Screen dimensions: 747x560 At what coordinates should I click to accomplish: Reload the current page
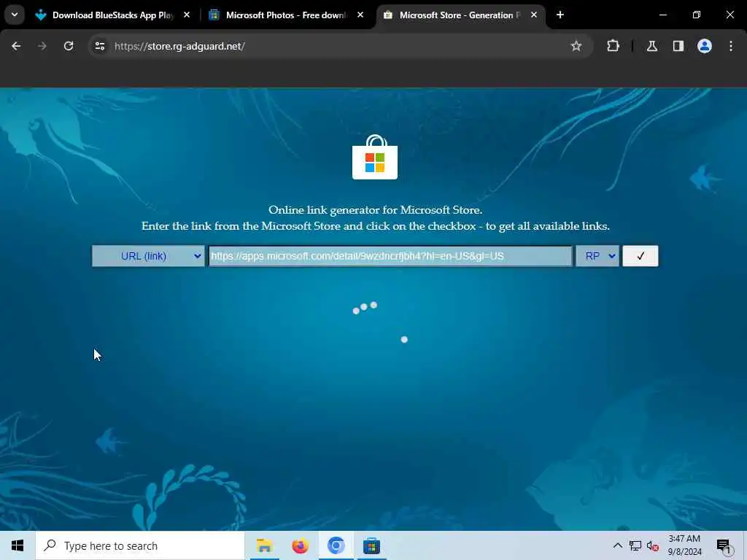point(69,46)
